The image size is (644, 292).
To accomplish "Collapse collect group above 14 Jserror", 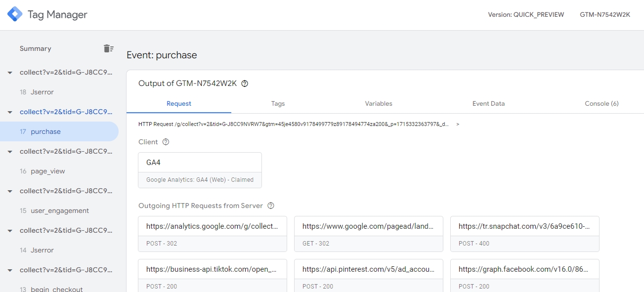I will [x=10, y=231].
